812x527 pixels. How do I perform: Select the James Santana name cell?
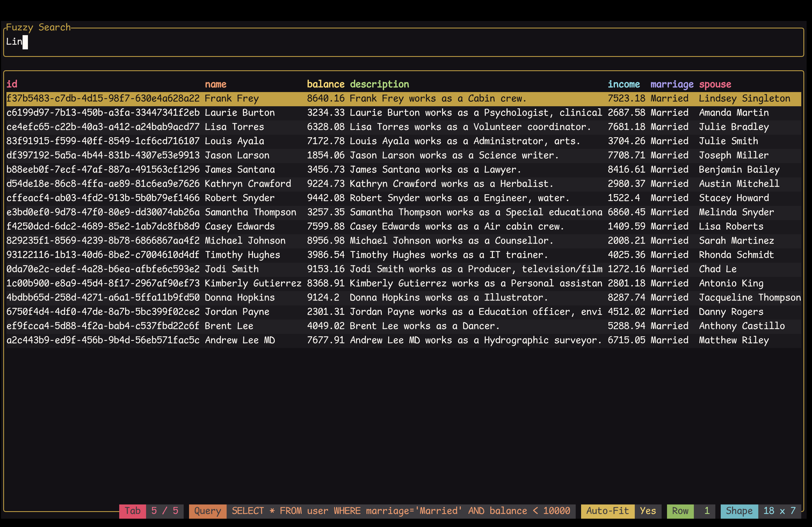point(240,169)
